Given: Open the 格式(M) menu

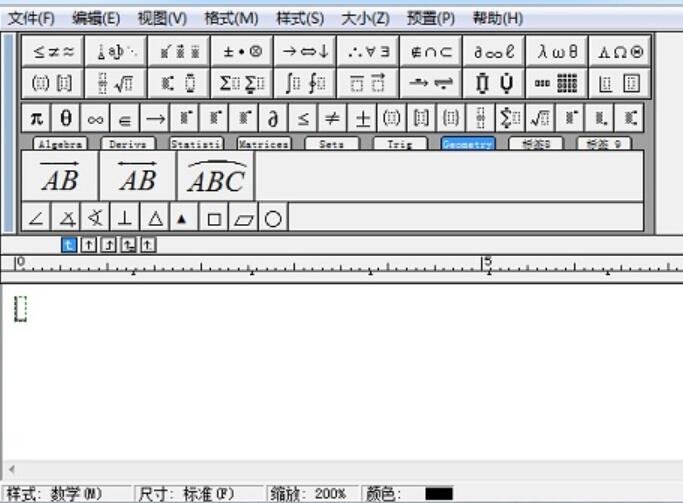Looking at the screenshot, I should pos(230,18).
